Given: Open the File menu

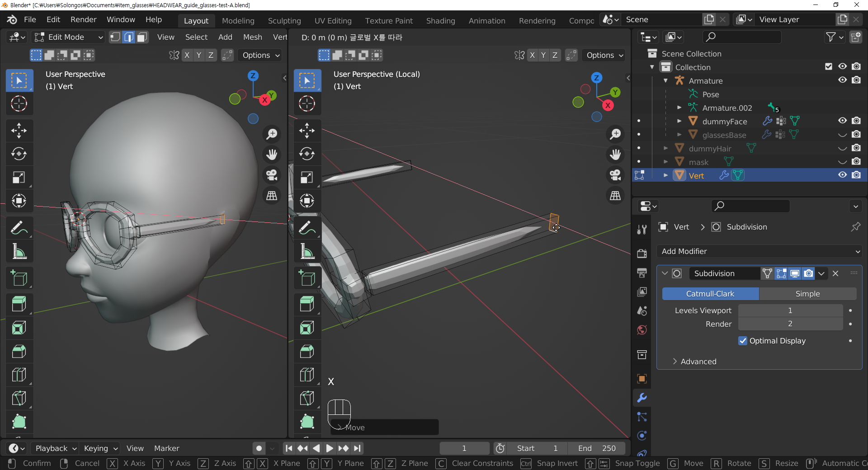Looking at the screenshot, I should point(30,19).
